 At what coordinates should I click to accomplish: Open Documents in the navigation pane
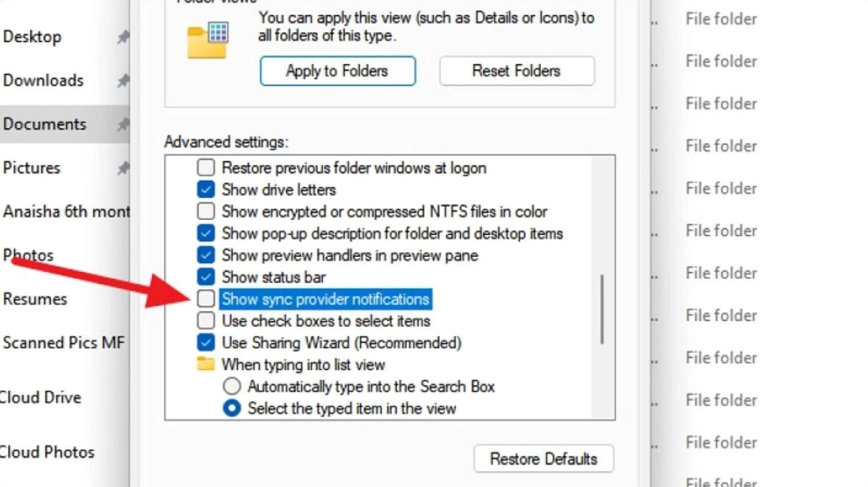45,124
